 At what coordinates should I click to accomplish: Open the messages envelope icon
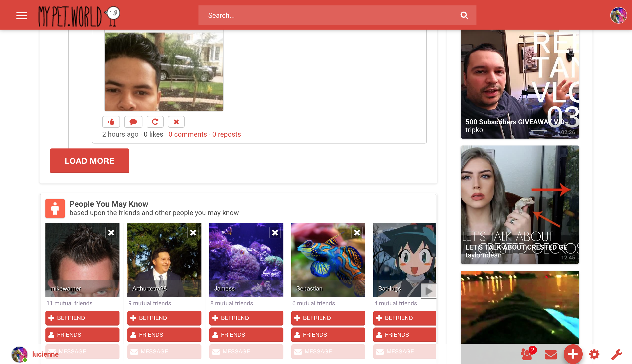tap(551, 354)
